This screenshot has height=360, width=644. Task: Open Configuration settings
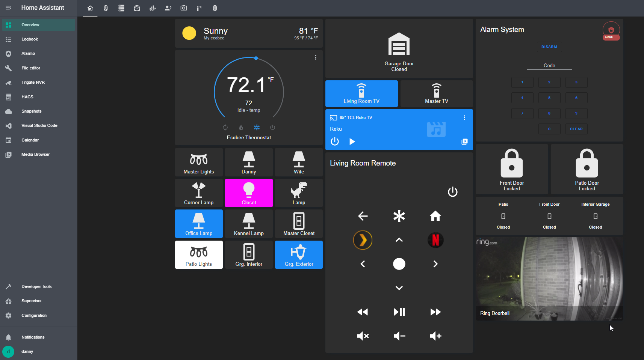[x=38, y=315]
